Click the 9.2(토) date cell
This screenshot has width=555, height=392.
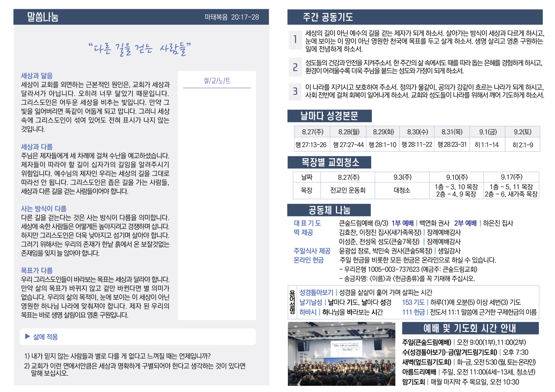(523, 132)
